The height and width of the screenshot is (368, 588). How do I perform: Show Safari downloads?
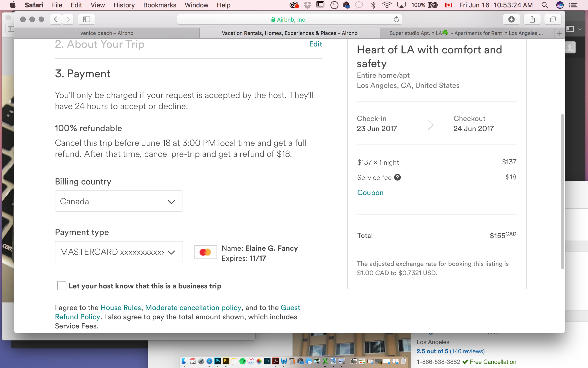point(511,19)
